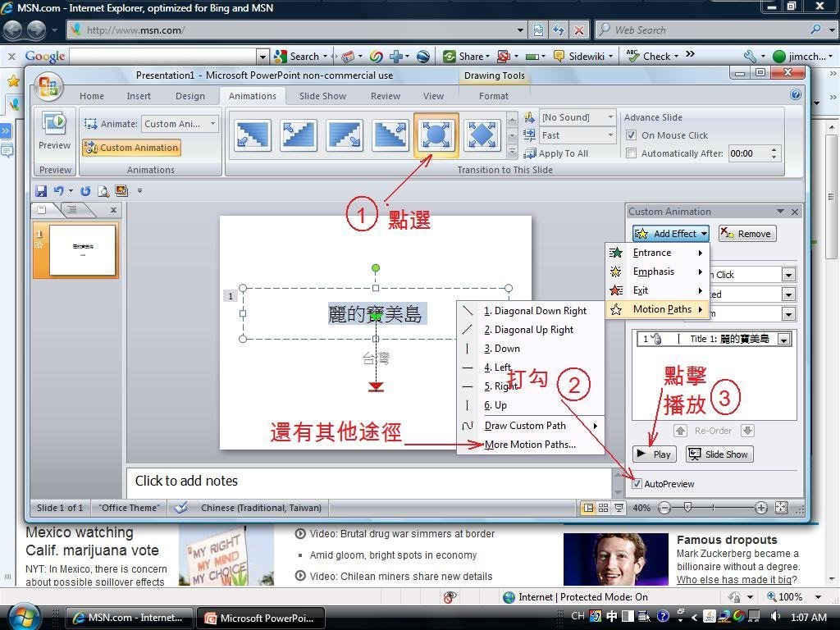The height and width of the screenshot is (630, 840).
Task: Open the Insert ribbon tab
Action: (139, 96)
